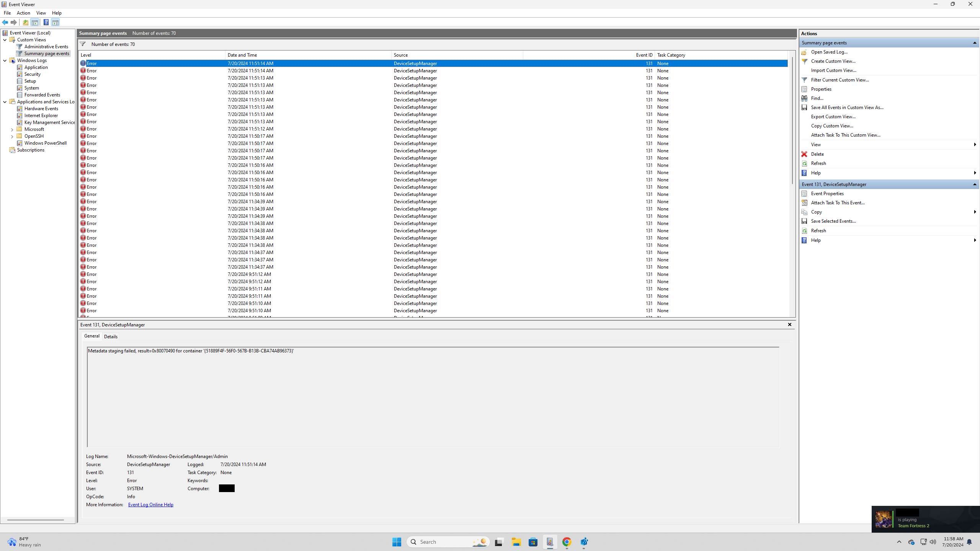Image resolution: width=980 pixels, height=551 pixels.
Task: Switch to the Details tab
Action: point(111,336)
